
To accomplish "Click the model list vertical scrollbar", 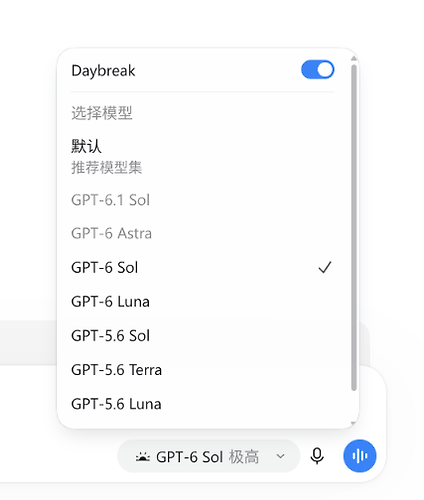I will click(x=354, y=228).
